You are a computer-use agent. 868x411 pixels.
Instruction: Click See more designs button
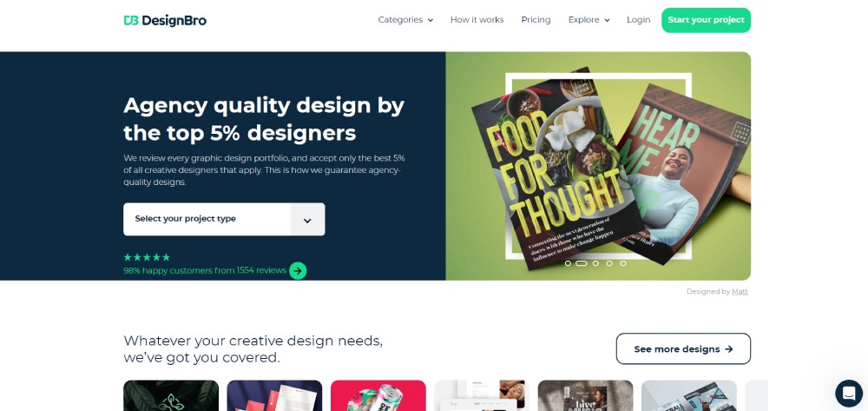click(x=683, y=349)
